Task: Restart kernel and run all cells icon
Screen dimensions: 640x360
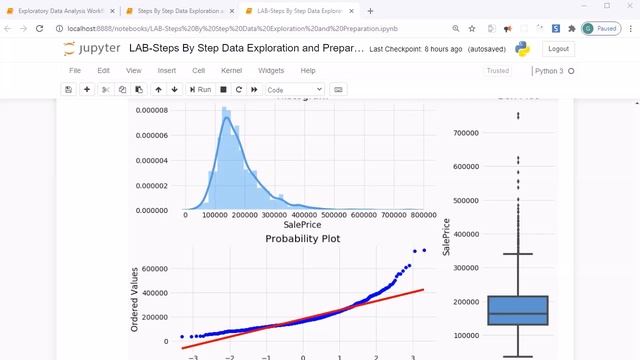Action: [254, 89]
